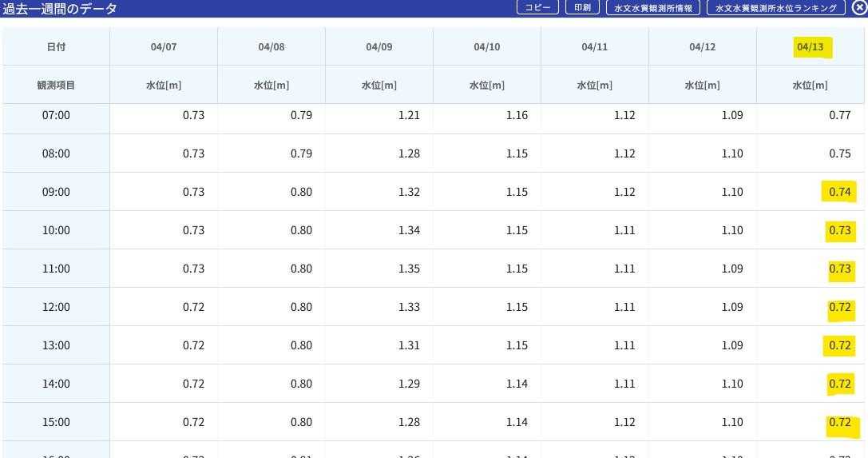Click the 1.35 value at 11:00

(x=409, y=269)
